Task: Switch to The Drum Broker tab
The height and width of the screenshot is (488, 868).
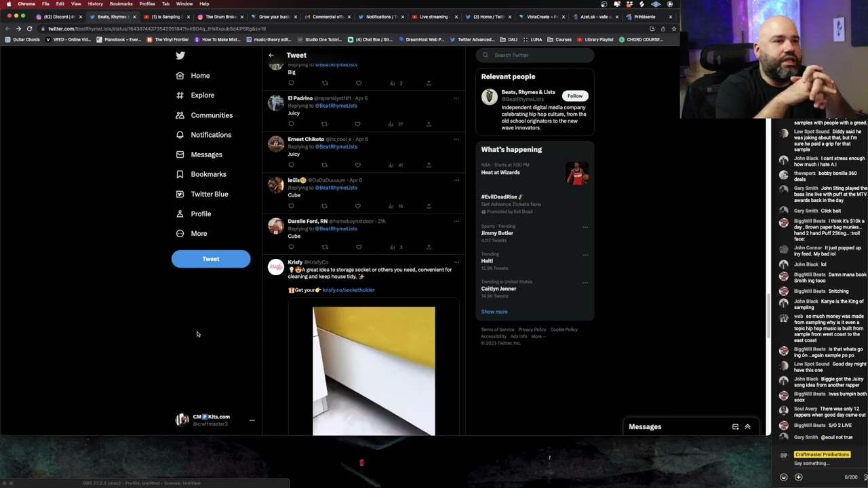Action: coord(220,17)
